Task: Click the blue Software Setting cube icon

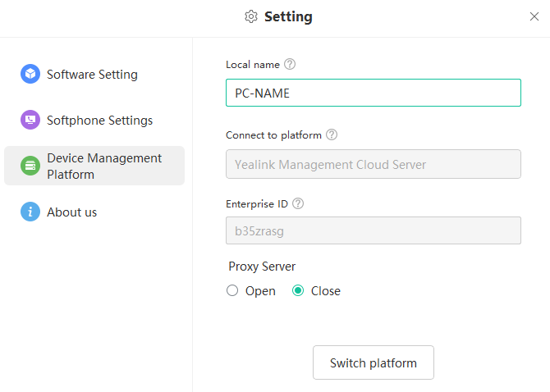Action: (30, 74)
